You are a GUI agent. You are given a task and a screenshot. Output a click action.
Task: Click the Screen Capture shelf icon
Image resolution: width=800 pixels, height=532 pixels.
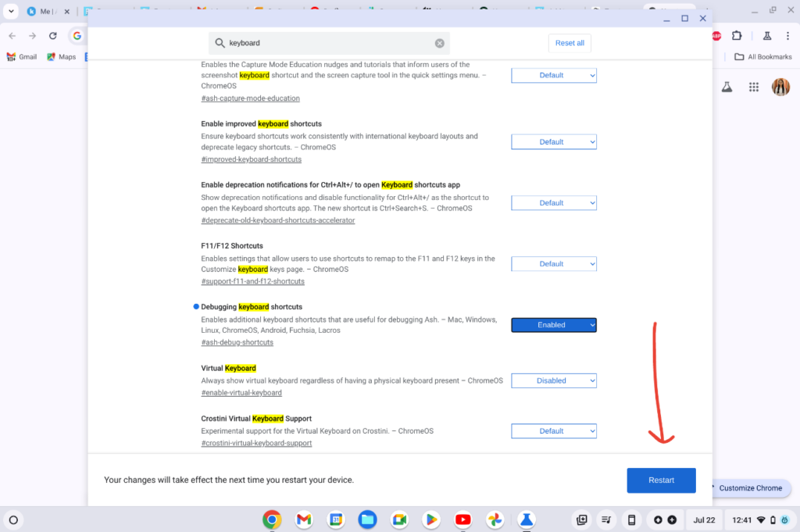(581, 520)
